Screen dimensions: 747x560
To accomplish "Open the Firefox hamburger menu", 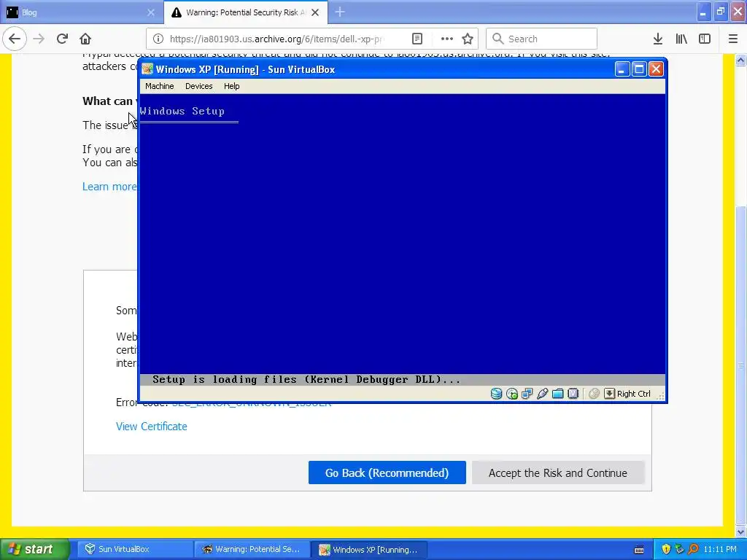I will click(x=733, y=39).
